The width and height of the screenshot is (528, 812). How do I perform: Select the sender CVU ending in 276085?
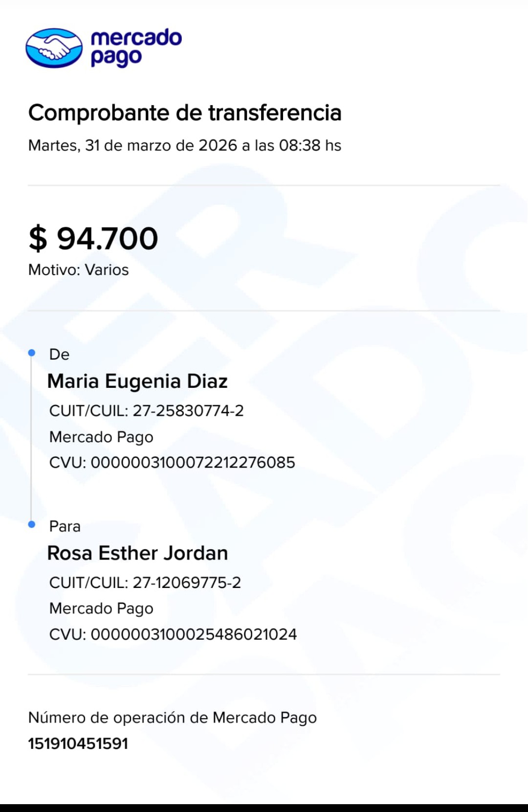click(x=172, y=463)
